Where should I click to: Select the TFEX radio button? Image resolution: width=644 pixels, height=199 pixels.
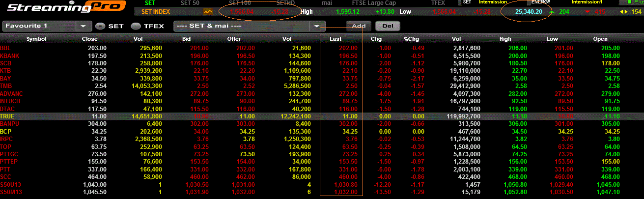click(135, 26)
